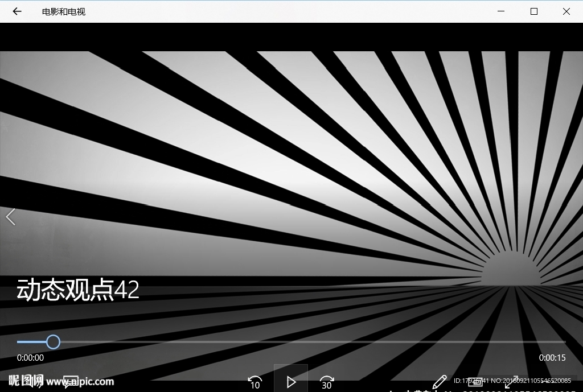Go to previous video with left chevron
Screen dimensions: 583x392
click(10, 217)
